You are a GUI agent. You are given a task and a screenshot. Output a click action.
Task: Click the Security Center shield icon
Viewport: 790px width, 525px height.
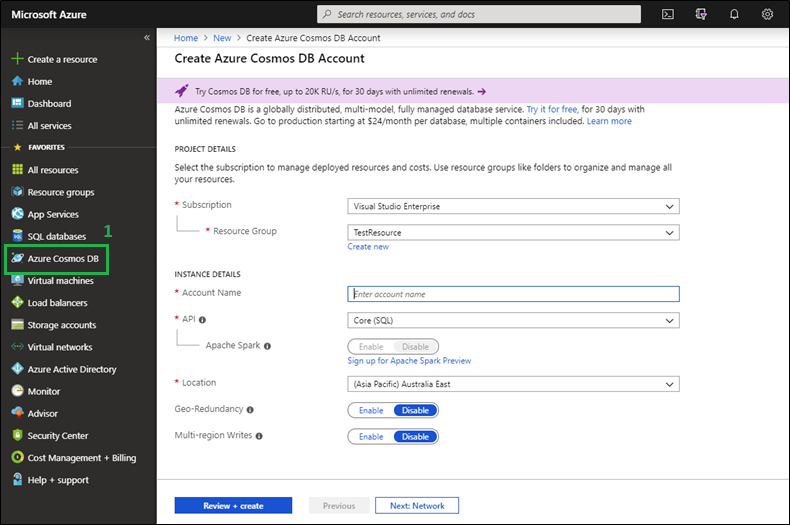tap(17, 435)
